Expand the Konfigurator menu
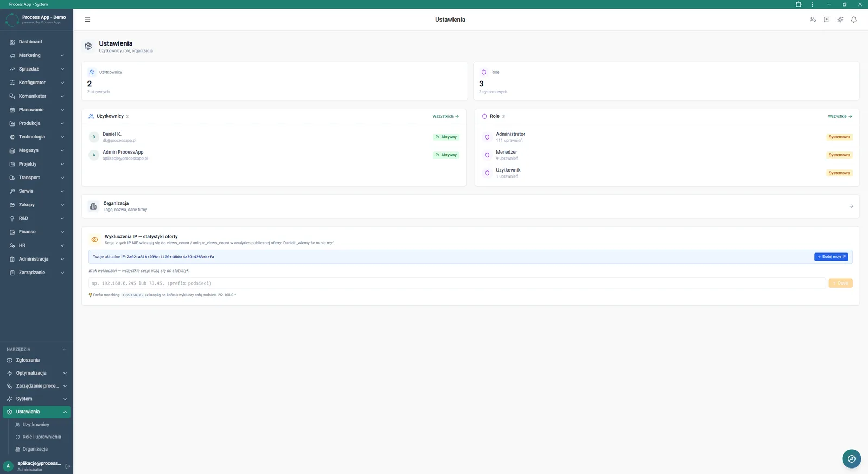 pyautogui.click(x=36, y=83)
